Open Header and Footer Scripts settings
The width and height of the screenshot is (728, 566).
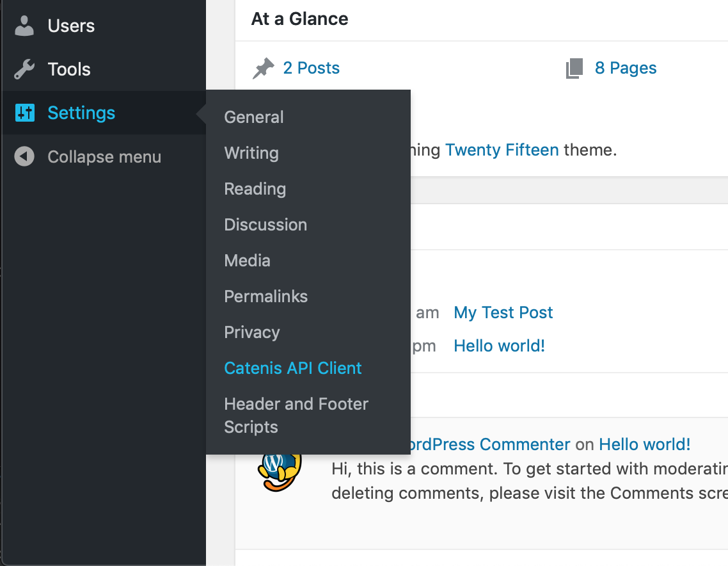click(296, 416)
